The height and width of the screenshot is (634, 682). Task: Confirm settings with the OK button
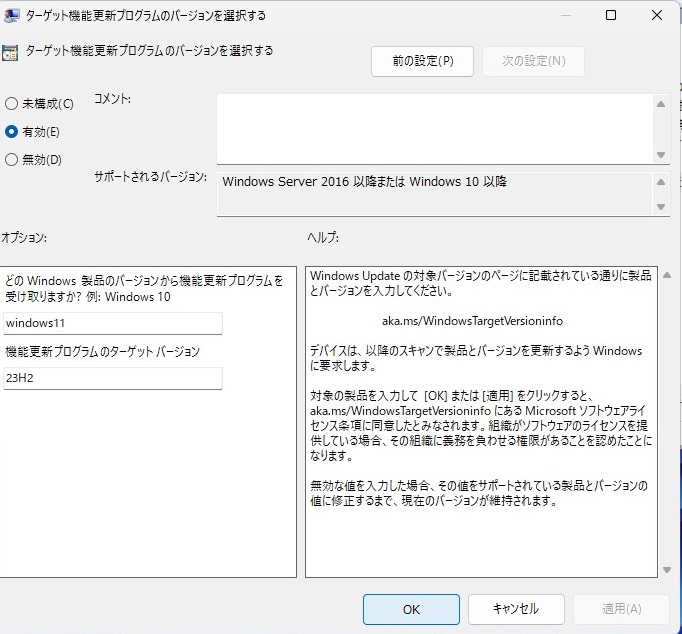pos(411,608)
